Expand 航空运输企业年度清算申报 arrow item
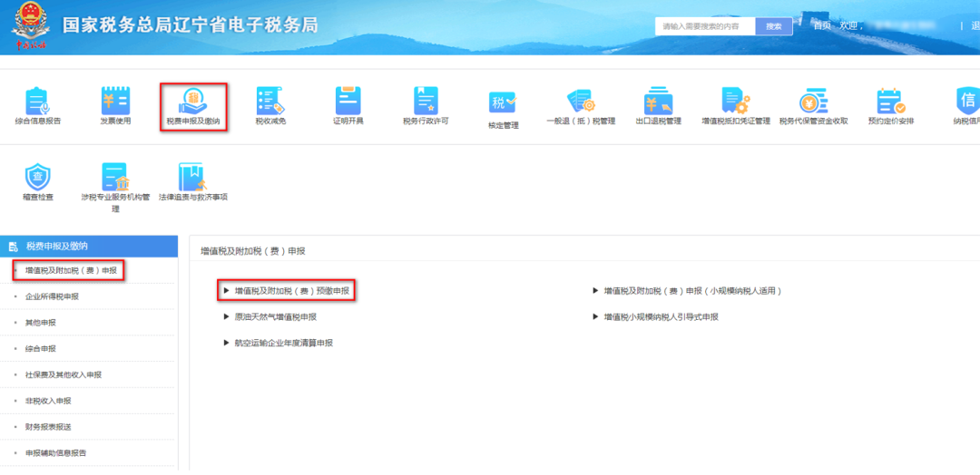The height and width of the screenshot is (475, 980). pyautogui.click(x=279, y=344)
